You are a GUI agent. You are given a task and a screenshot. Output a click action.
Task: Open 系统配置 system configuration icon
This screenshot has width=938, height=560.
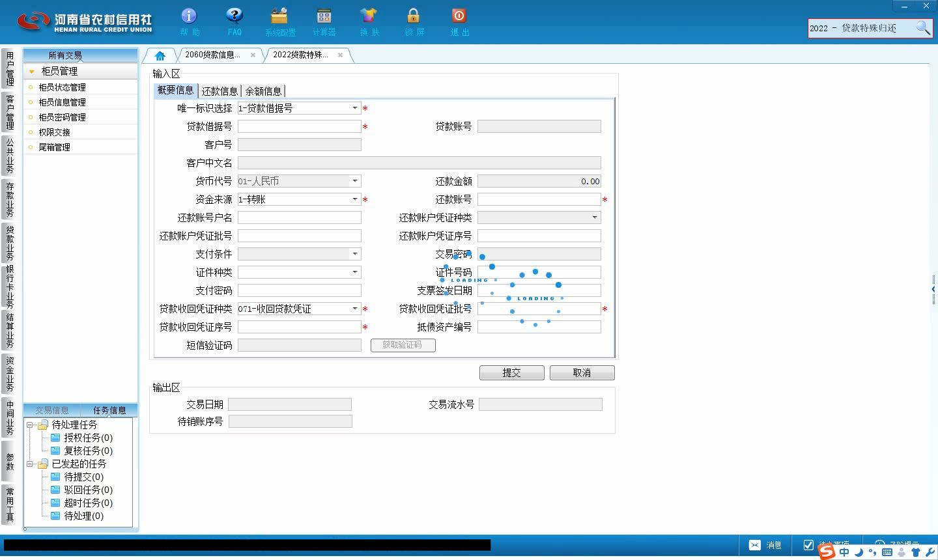click(279, 16)
